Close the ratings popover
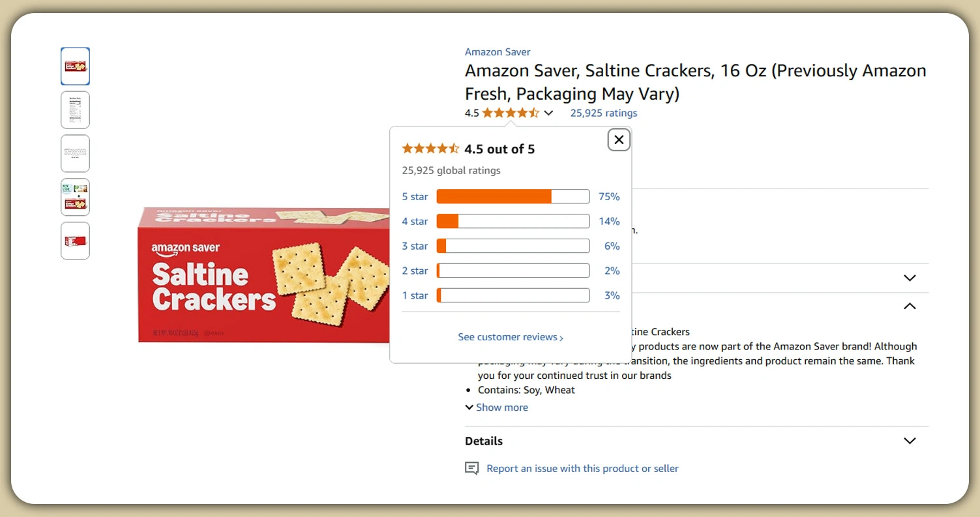 coord(618,140)
